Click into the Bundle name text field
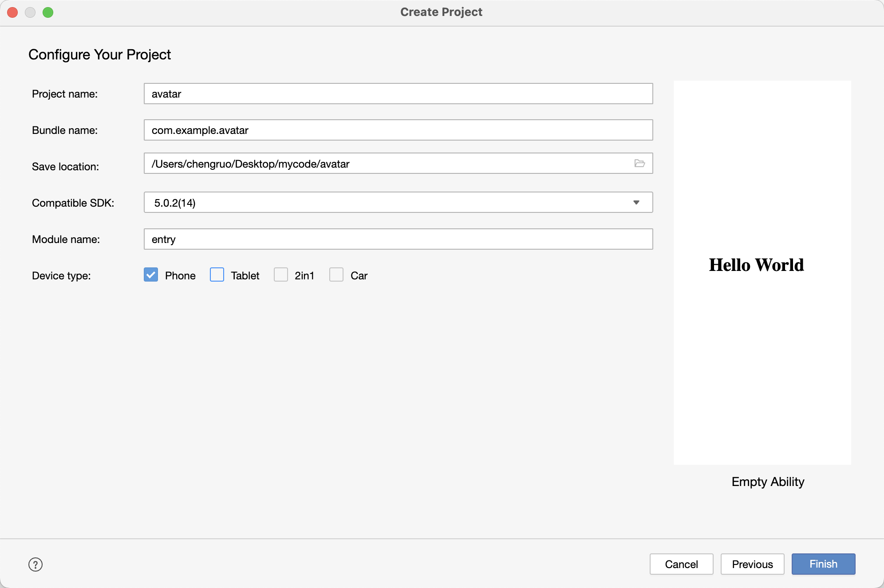This screenshot has height=588, width=884. pos(398,130)
